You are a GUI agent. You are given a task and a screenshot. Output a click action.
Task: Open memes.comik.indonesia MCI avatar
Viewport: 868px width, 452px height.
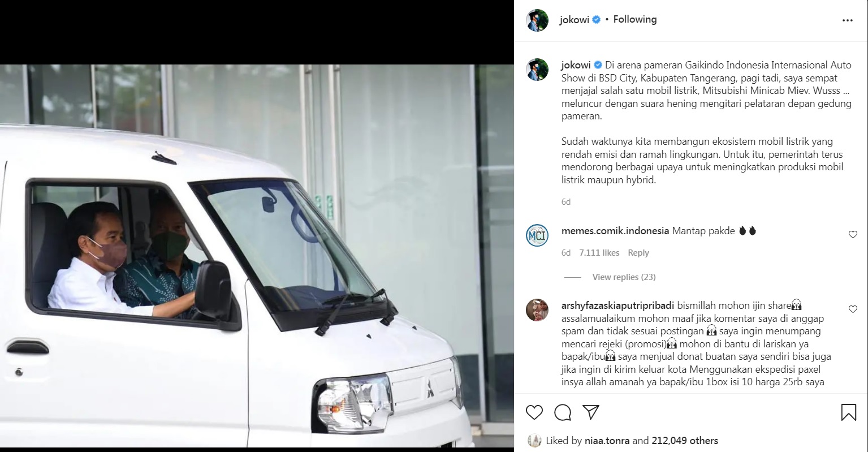click(x=537, y=235)
